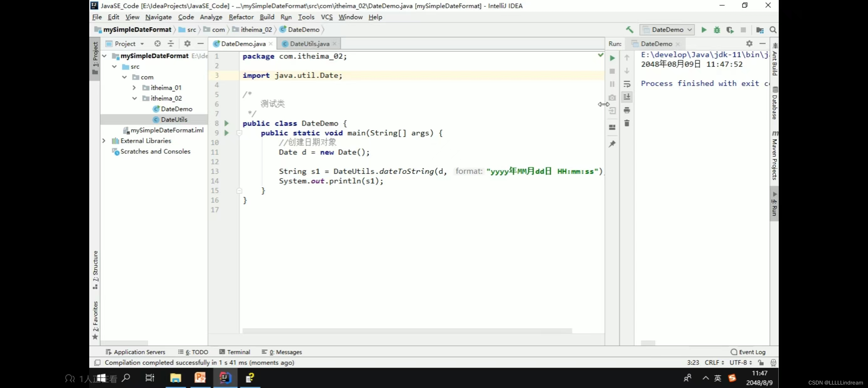Toggle soft-wrap in the Run console
The image size is (868, 388).
627,84
